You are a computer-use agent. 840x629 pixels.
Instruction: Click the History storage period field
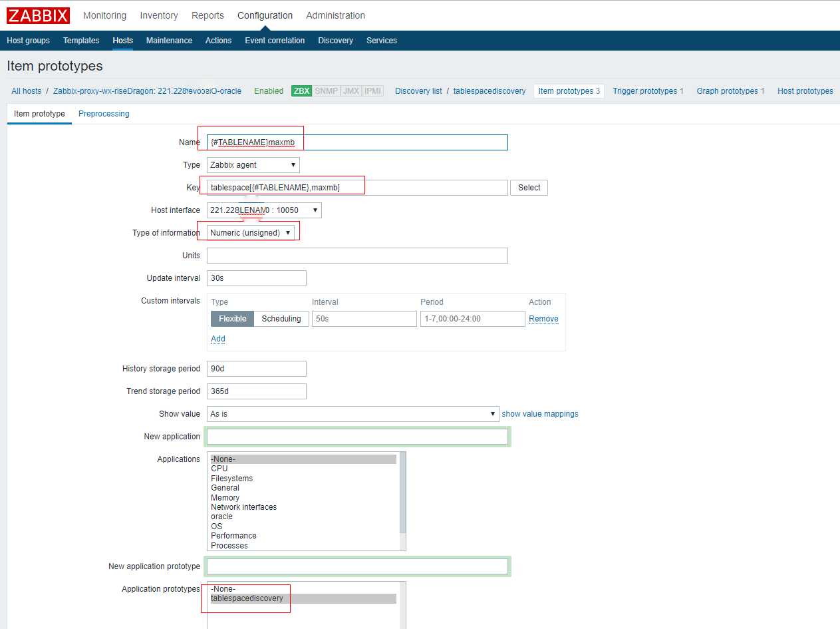tap(257, 369)
